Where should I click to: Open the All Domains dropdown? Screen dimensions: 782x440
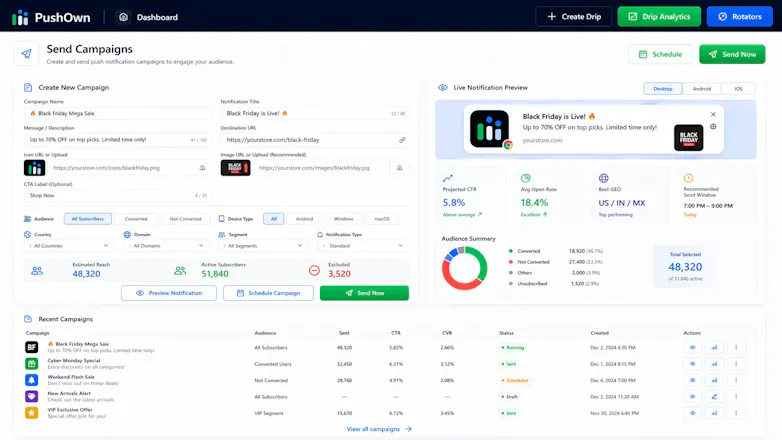click(166, 246)
